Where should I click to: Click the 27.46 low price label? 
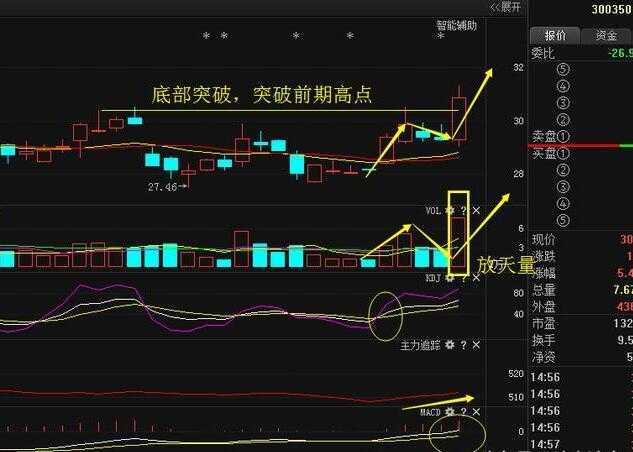click(162, 187)
